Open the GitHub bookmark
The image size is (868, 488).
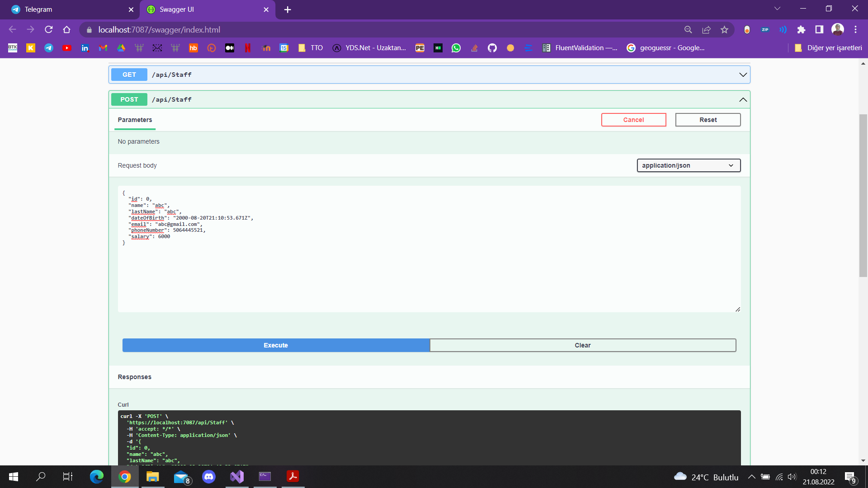[492, 47]
